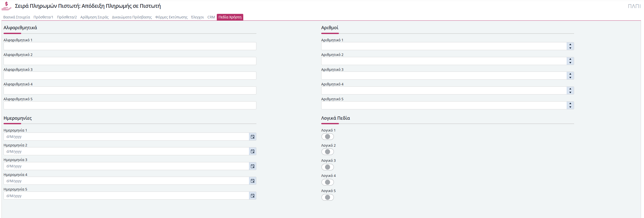Click the Αλφαριθμητικά section heading
Viewport: 644px width, 218px height.
[x=20, y=27]
